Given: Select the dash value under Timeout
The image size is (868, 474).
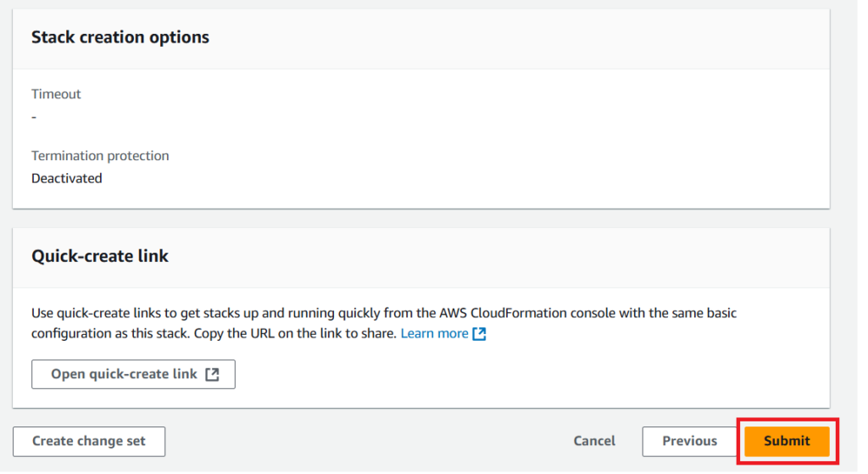Looking at the screenshot, I should [x=34, y=116].
